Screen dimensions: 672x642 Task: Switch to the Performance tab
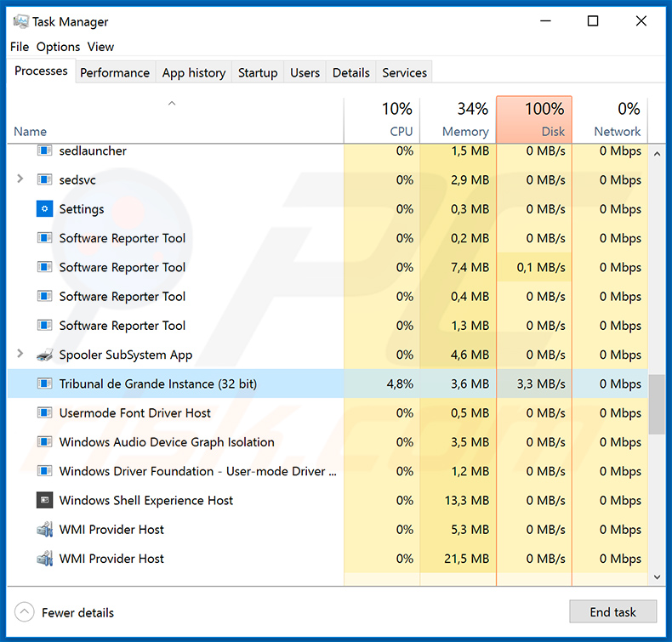[115, 72]
